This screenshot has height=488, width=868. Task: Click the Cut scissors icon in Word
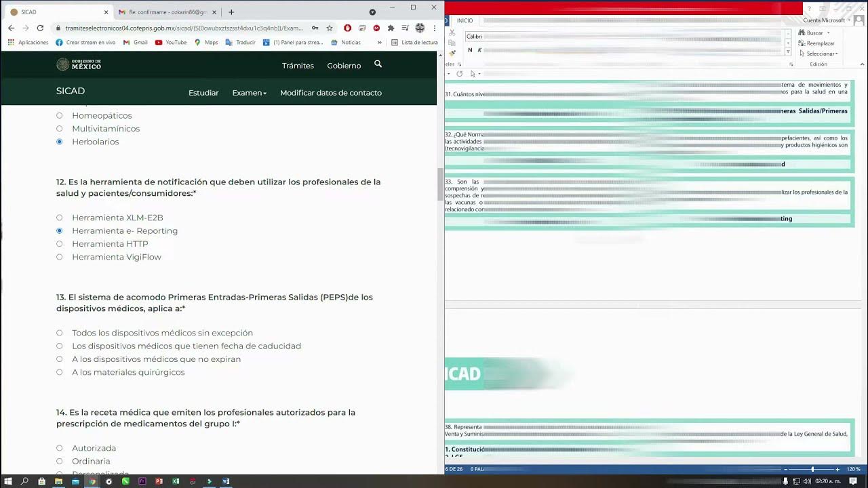tap(452, 33)
